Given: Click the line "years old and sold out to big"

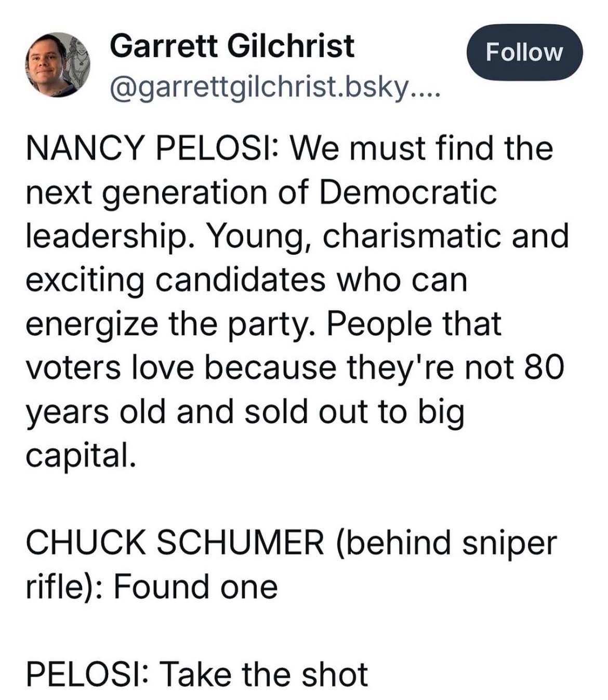Looking at the screenshot, I should click(244, 411).
